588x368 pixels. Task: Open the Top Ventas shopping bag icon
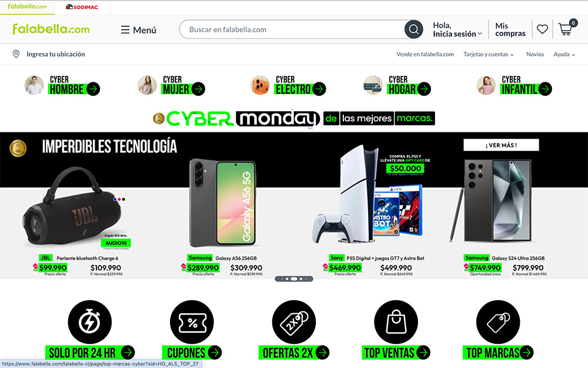coord(396,322)
